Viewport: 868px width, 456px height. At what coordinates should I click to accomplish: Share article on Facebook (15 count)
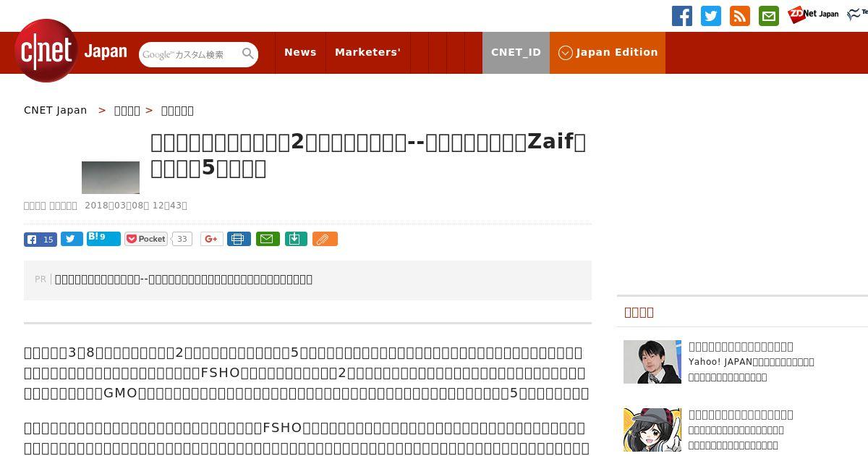coord(41,240)
